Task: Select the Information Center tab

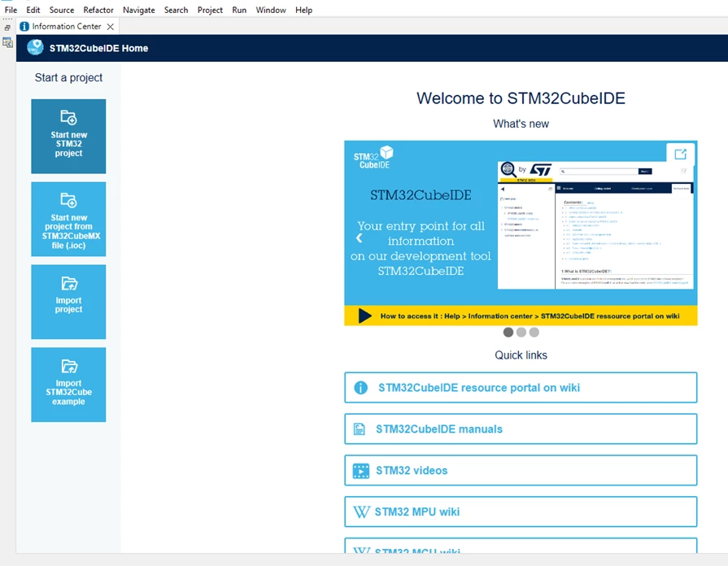Action: (67, 27)
